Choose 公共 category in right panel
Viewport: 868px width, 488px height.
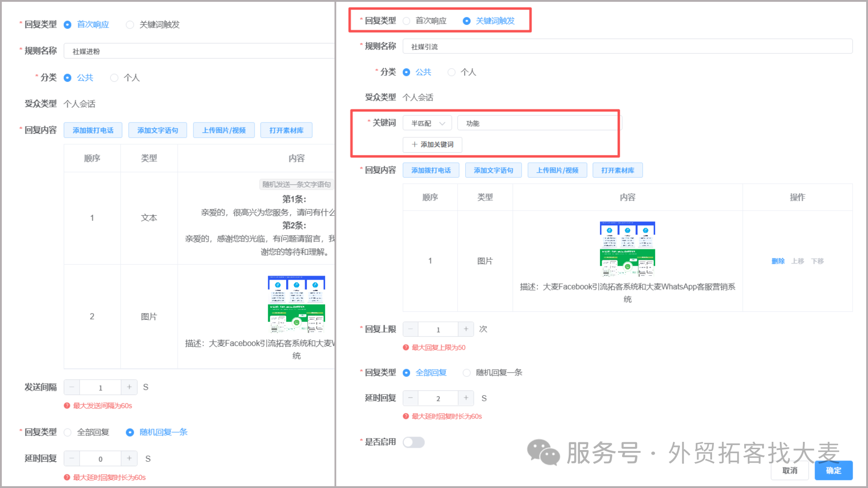(406, 72)
